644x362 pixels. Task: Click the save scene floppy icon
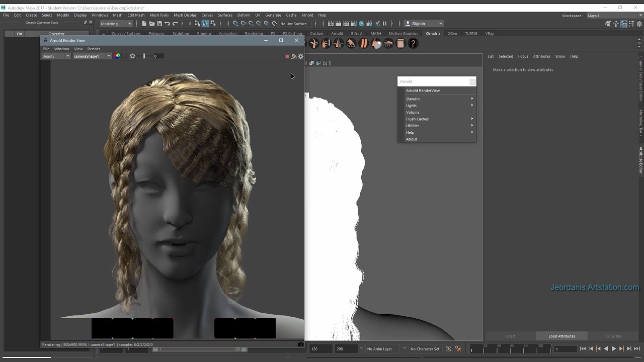[x=159, y=24]
